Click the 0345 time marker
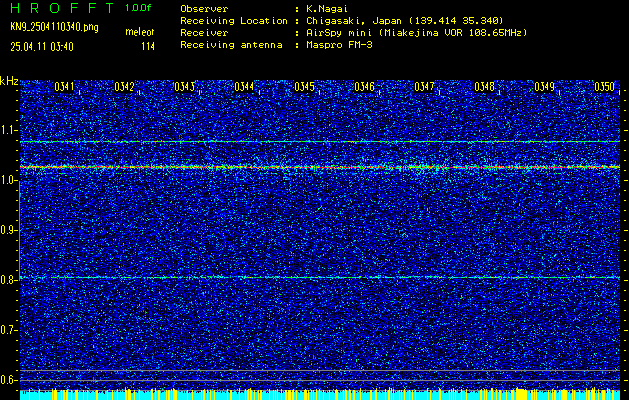Image resolution: width=629 pixels, height=400 pixels. click(x=304, y=87)
